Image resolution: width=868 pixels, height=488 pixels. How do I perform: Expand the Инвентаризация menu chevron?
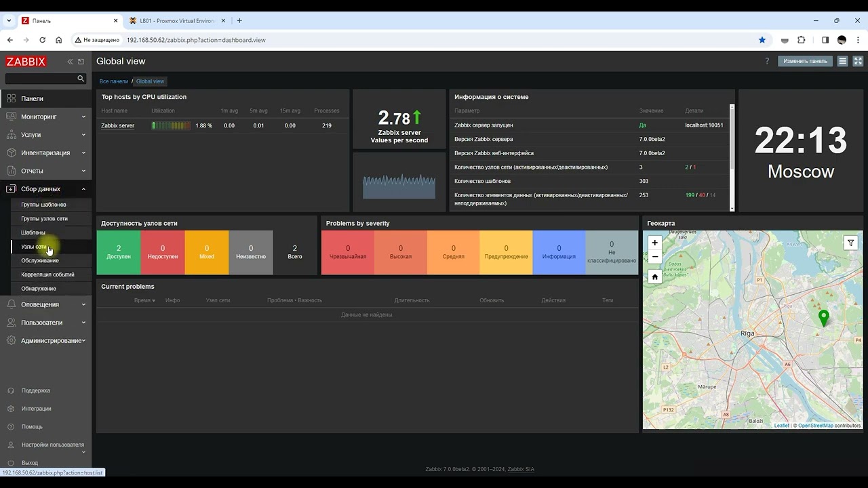point(83,152)
